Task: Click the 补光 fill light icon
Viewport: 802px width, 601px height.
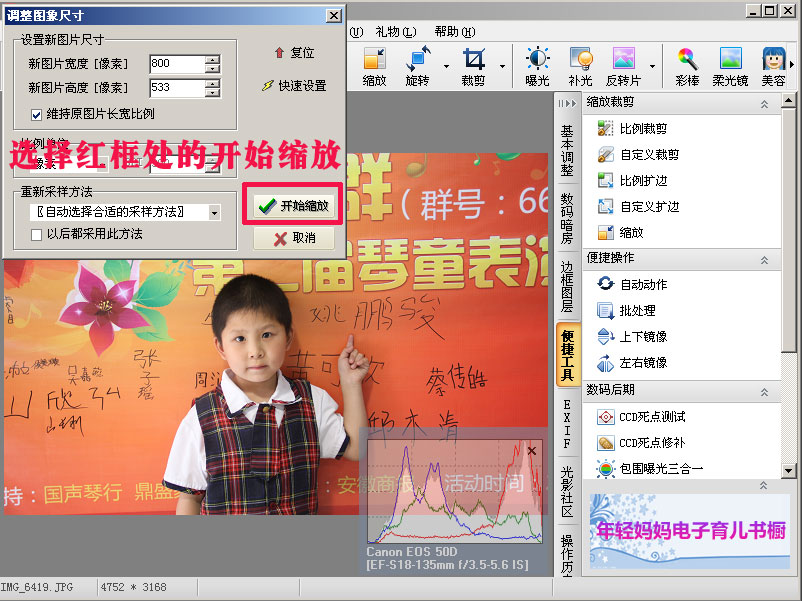Action: click(x=581, y=66)
